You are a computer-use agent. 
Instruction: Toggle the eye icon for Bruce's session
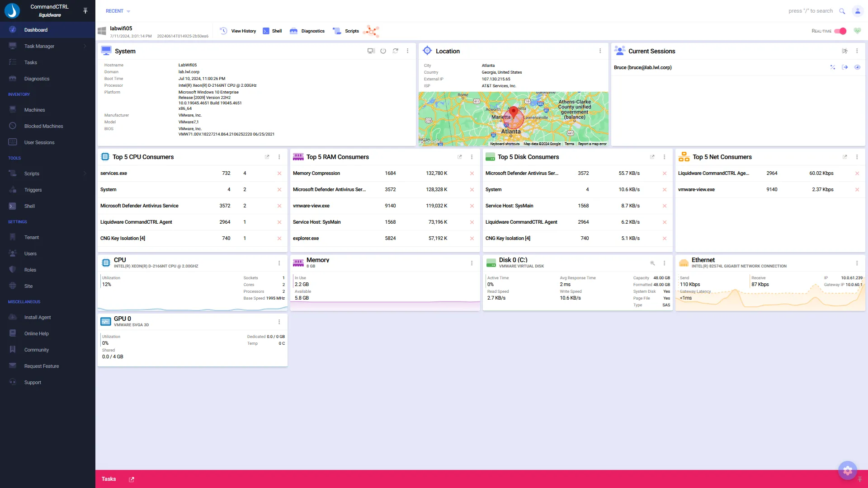[857, 67]
